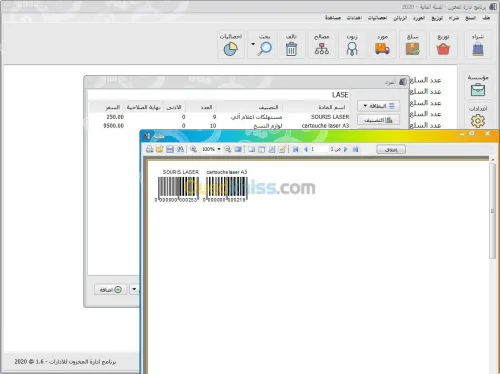Click the zoom out magnifier in preview toolbar

(x=228, y=149)
